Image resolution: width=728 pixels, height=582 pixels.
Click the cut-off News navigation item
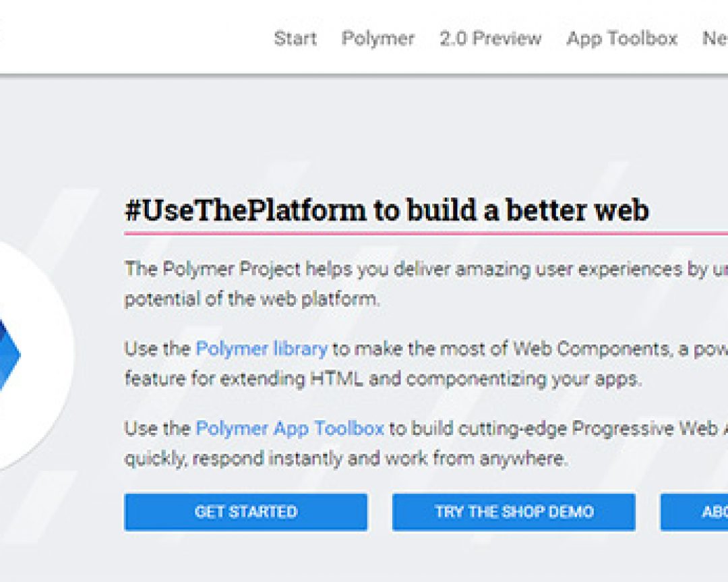(x=715, y=38)
